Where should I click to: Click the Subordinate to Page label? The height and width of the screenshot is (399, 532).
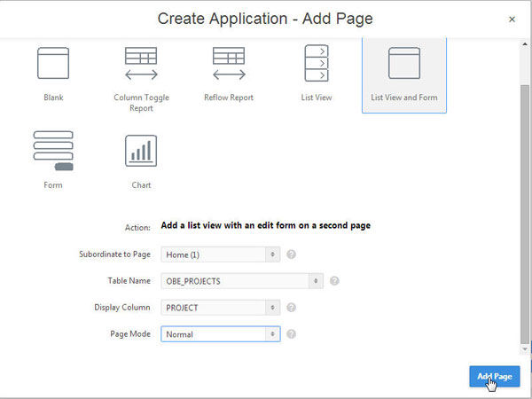pyautogui.click(x=114, y=254)
